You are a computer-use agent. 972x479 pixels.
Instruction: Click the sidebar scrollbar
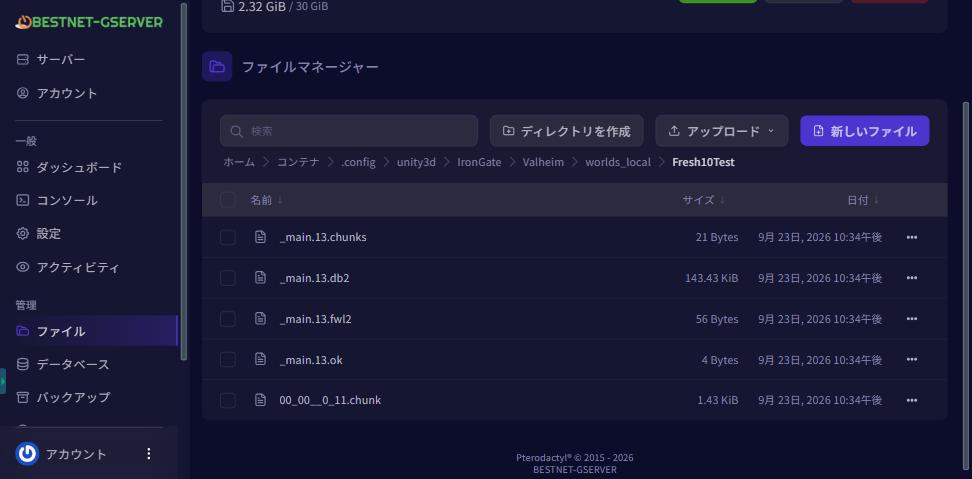(x=183, y=181)
